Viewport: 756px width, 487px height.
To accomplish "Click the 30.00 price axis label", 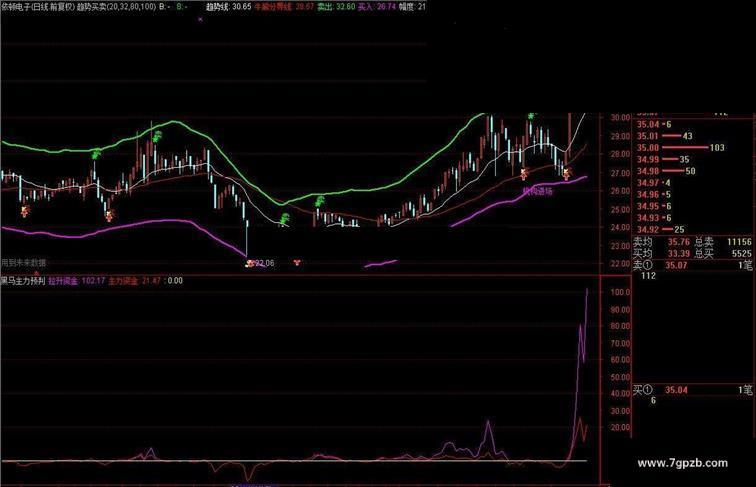I will pyautogui.click(x=620, y=118).
